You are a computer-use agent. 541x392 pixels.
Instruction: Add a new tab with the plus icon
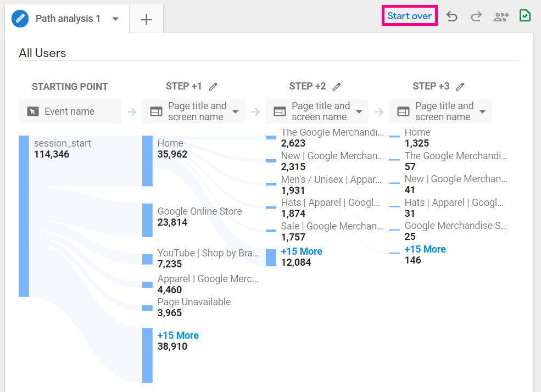point(146,19)
